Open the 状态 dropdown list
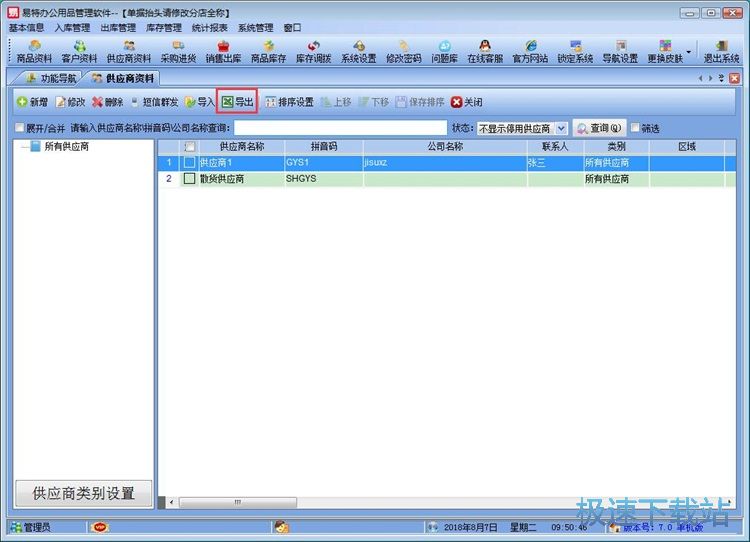 coord(562,128)
